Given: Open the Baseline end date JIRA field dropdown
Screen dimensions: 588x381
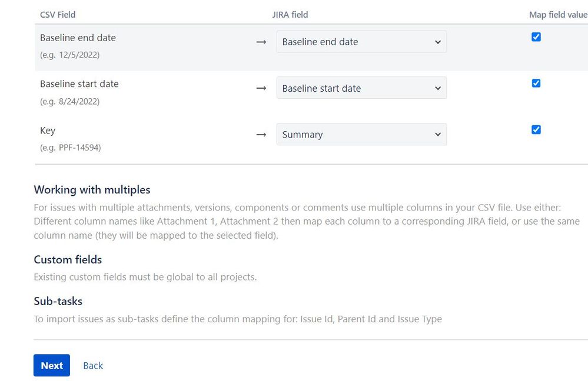Looking at the screenshot, I should click(x=361, y=42).
